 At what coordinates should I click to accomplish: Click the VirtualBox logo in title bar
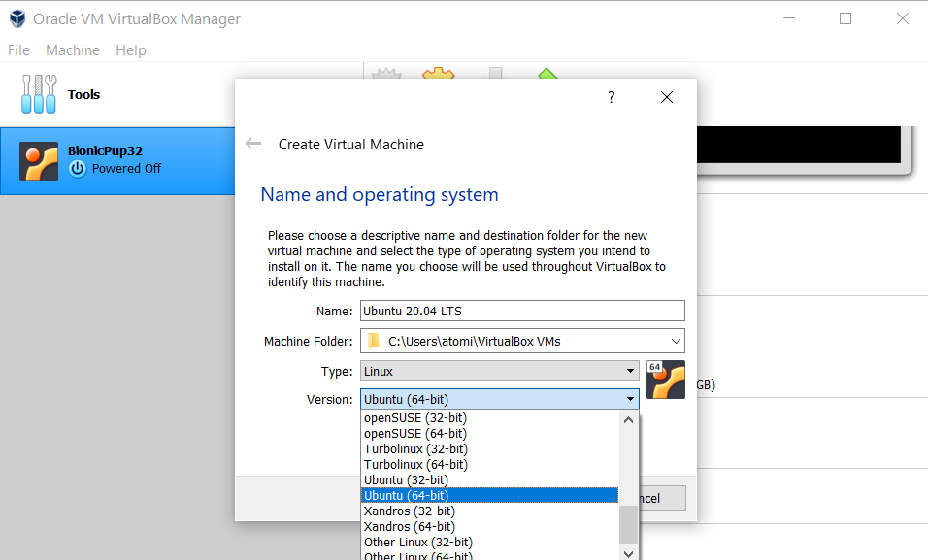pyautogui.click(x=17, y=18)
